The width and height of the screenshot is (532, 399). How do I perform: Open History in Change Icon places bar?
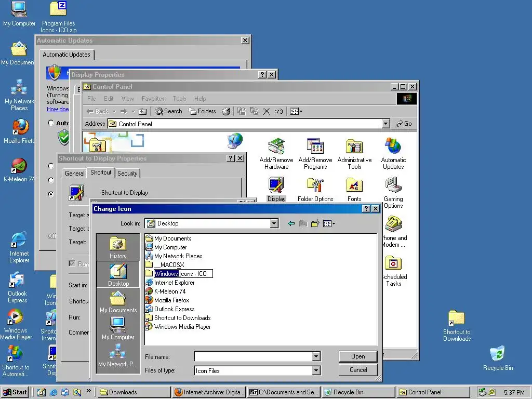coord(118,248)
